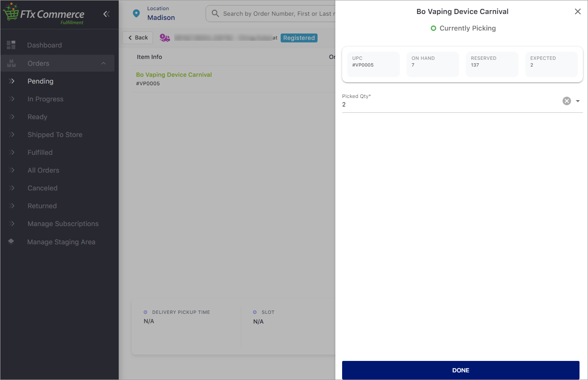The width and height of the screenshot is (588, 380).
Task: Clear the Picked Qty value
Action: 567,101
